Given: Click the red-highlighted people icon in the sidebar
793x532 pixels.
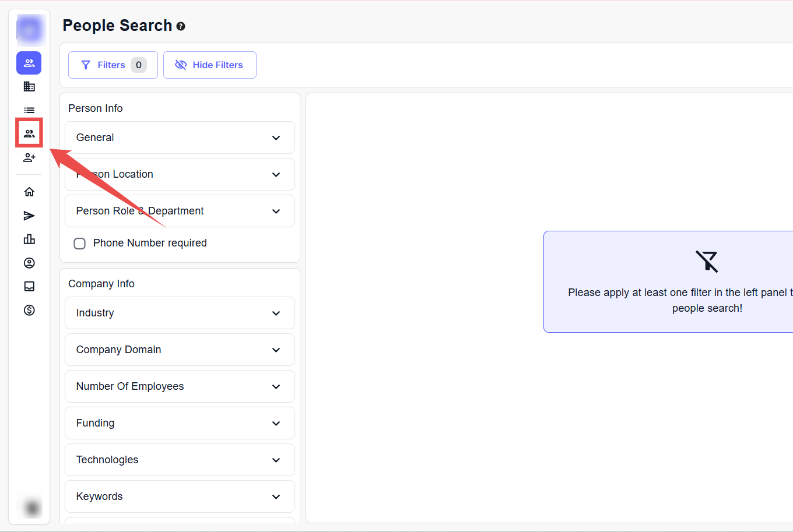Looking at the screenshot, I should pyautogui.click(x=29, y=133).
